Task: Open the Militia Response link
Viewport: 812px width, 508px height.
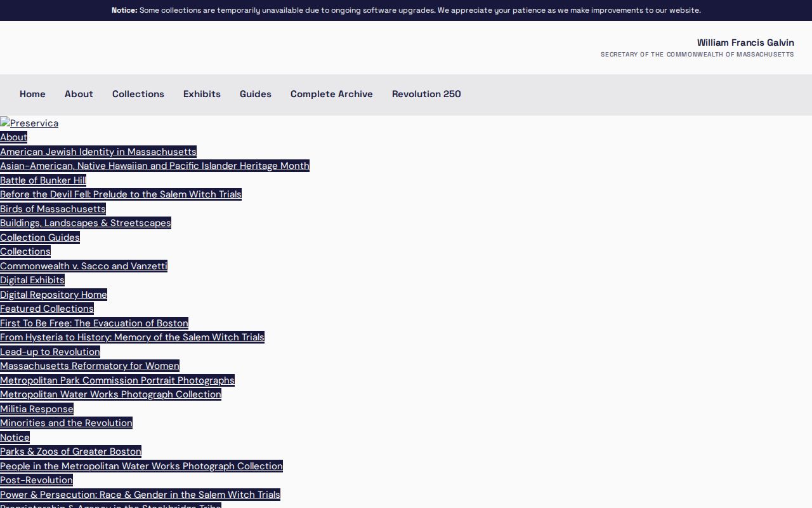Action: click(x=37, y=409)
